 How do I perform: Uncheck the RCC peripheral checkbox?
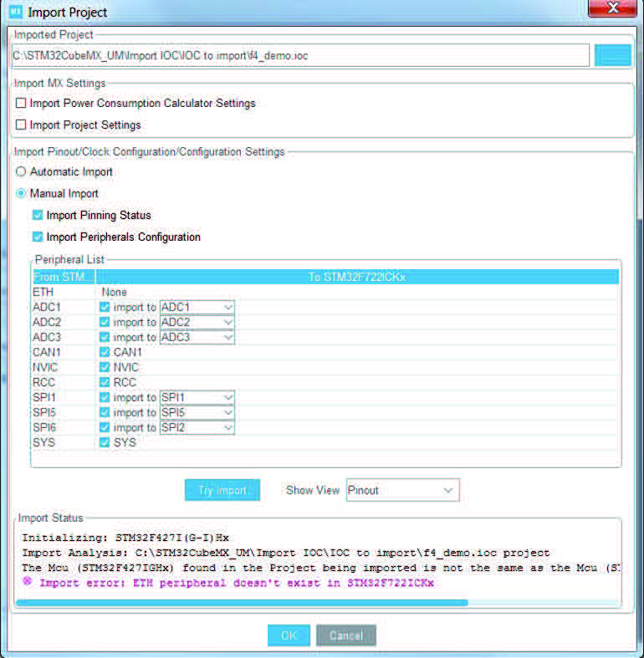click(x=105, y=382)
